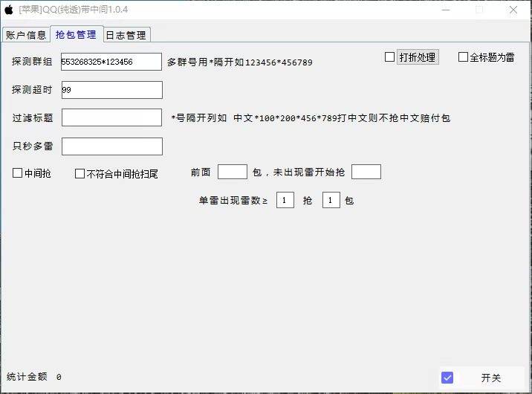Image resolution: width=532 pixels, height=394 pixels.
Task: Click the 探测超时 label
Action: pos(32,90)
